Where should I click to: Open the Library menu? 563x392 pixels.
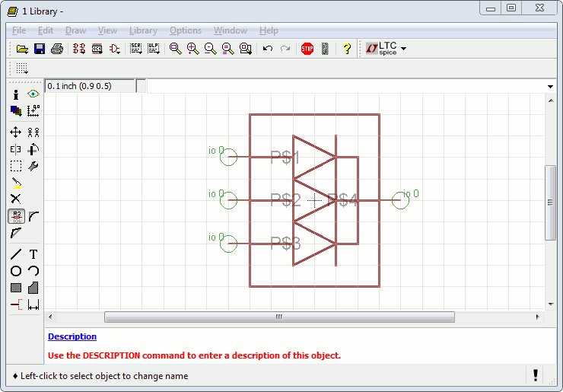click(x=143, y=30)
